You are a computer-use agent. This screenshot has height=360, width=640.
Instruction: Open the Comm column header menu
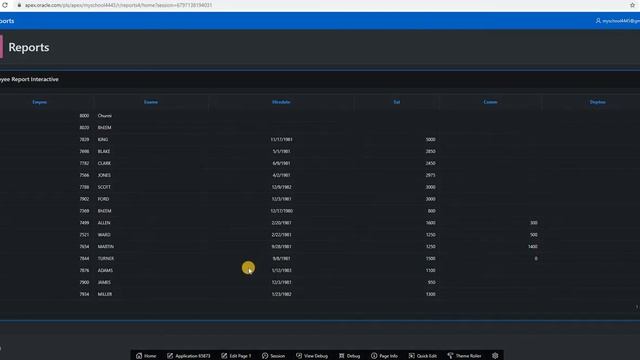[490, 102]
